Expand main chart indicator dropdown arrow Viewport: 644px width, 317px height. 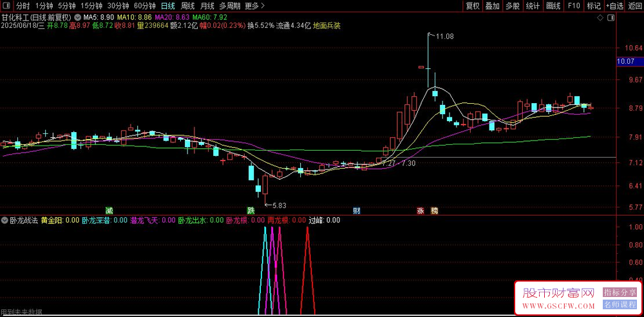78,18
